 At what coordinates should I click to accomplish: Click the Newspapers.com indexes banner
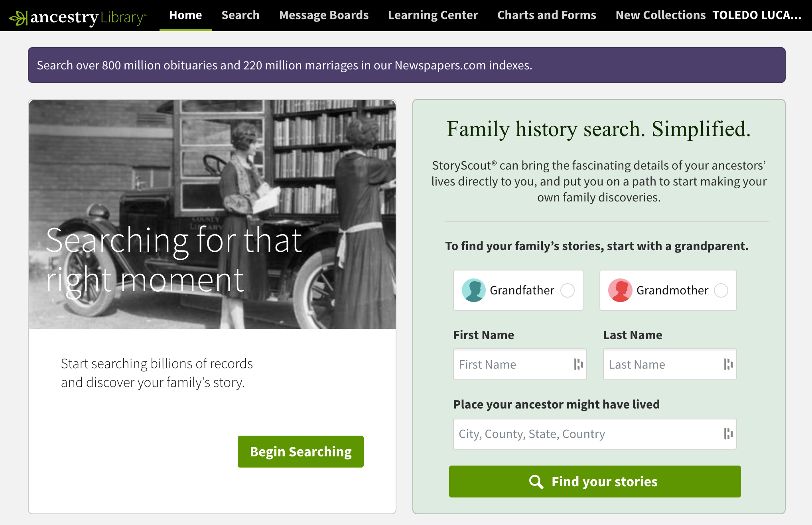[406, 65]
